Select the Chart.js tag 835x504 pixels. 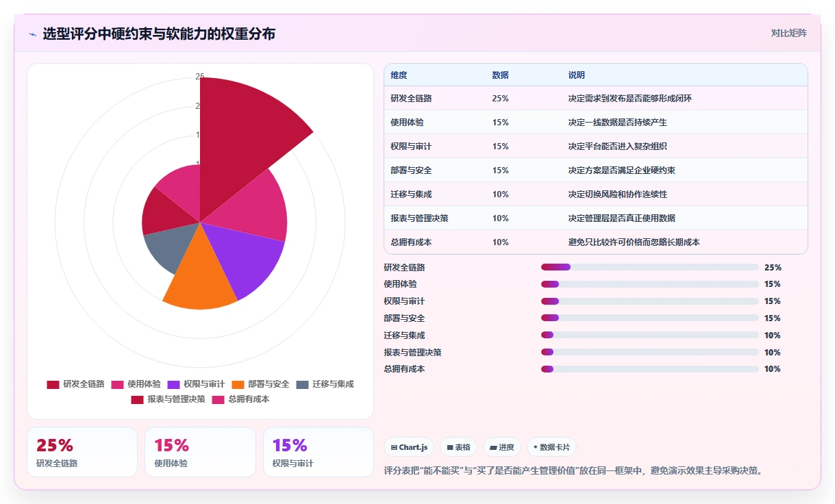pyautogui.click(x=409, y=447)
